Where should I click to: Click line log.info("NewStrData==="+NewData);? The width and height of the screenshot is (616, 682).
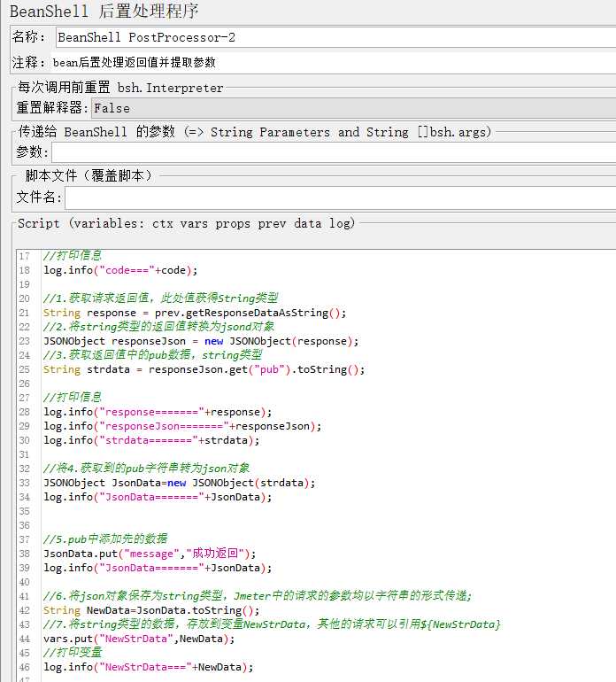point(148,667)
